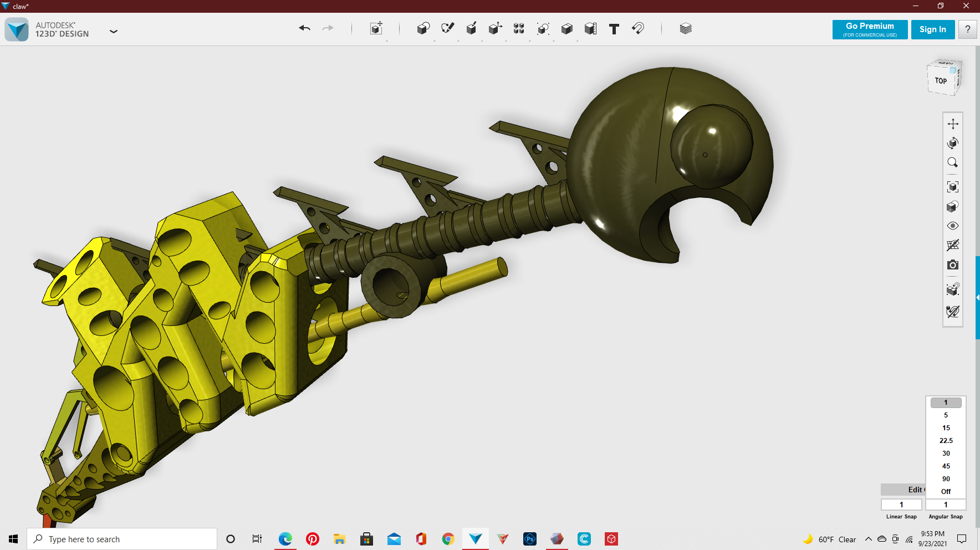Click the Measure tool with ruler
This screenshot has height=550, width=980.
click(x=590, y=29)
